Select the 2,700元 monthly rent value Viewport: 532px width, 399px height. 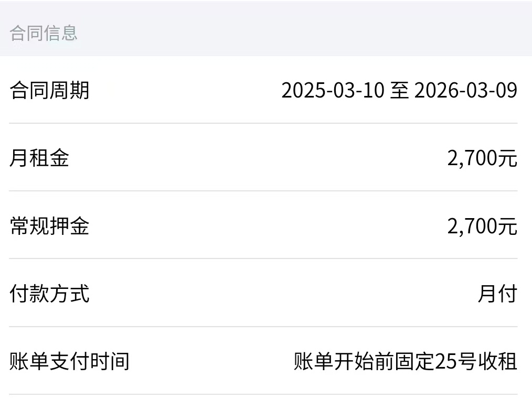[482, 158]
